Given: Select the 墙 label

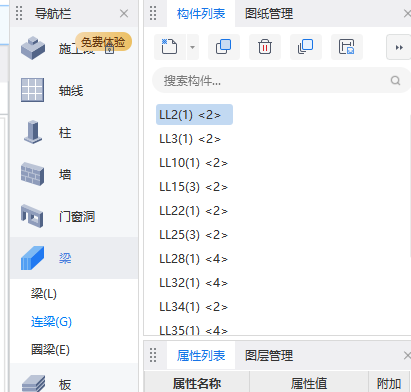Looking at the screenshot, I should click(x=65, y=175).
